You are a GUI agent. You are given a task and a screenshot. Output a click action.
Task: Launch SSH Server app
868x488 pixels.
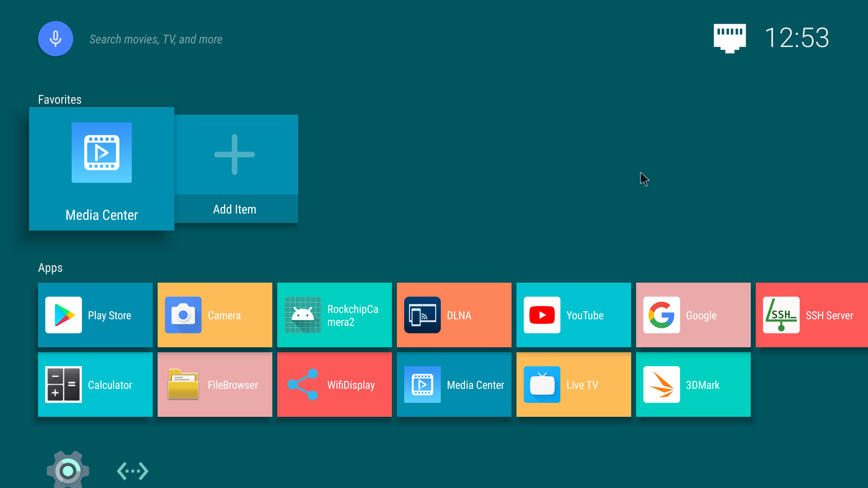812,315
